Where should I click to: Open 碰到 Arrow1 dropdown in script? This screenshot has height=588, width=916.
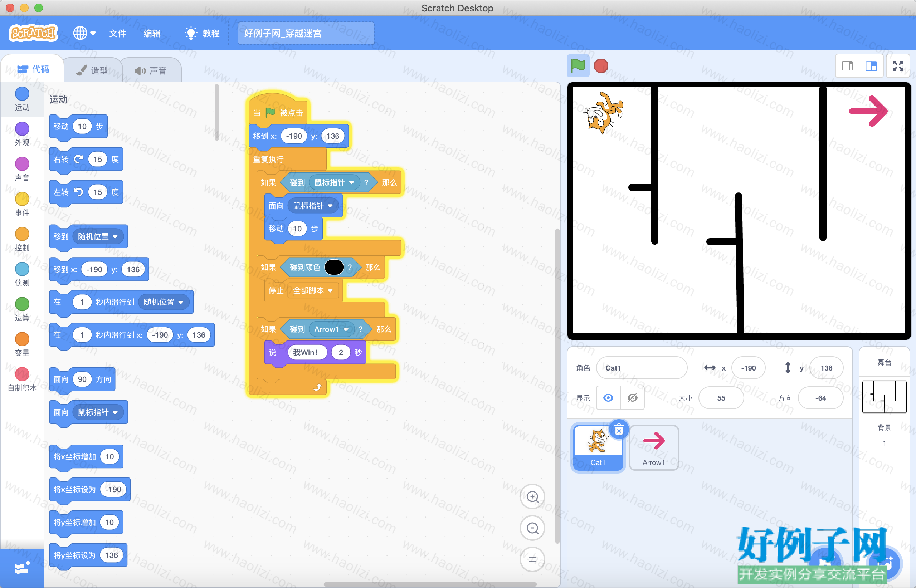pos(332,329)
